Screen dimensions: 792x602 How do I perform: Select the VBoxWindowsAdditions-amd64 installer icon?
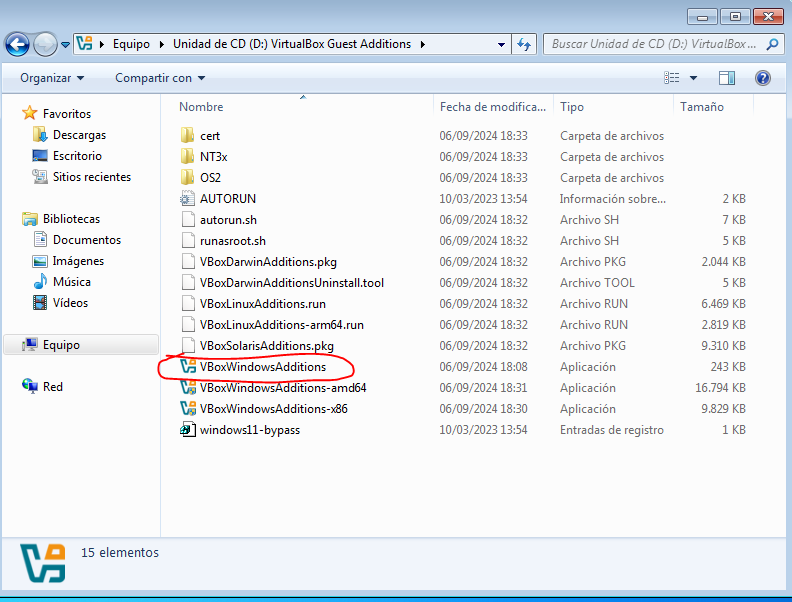[187, 388]
